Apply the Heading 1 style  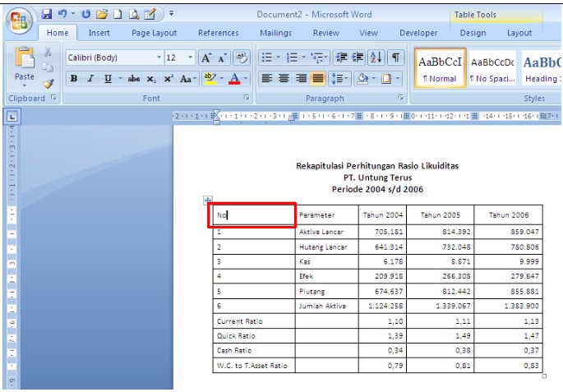pyautogui.click(x=541, y=68)
